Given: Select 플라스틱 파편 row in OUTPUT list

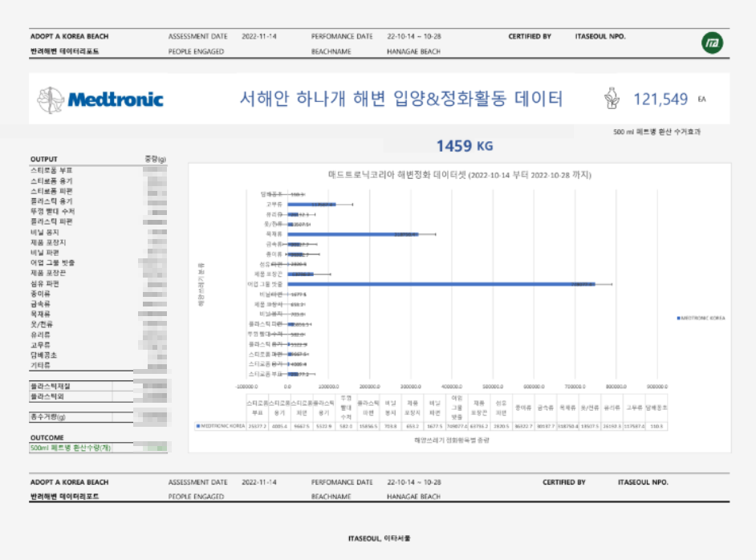Looking at the screenshot, I should pos(99,221).
